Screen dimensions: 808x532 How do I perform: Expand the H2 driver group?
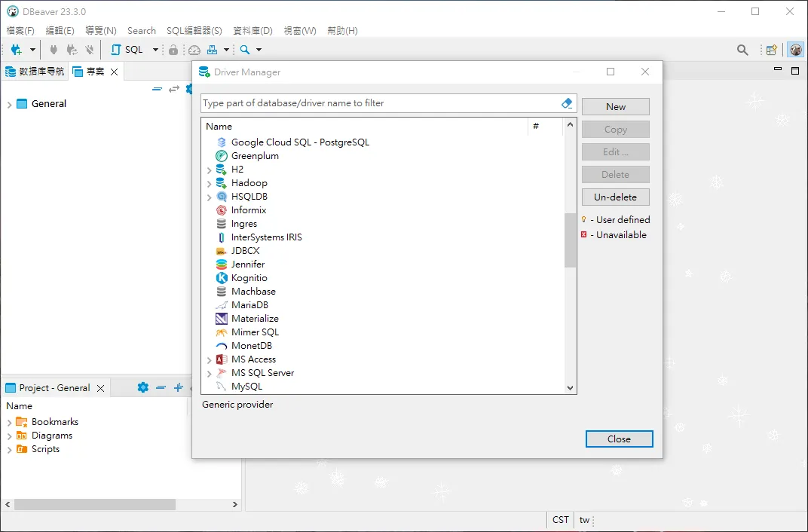click(x=210, y=170)
